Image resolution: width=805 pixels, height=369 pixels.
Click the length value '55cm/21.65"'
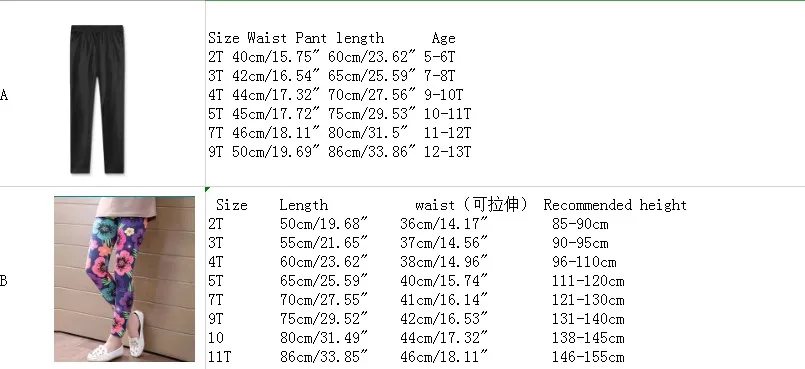pyautogui.click(x=324, y=243)
